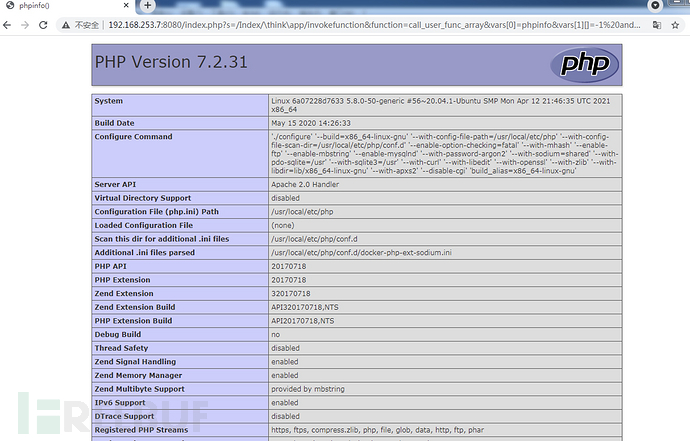Click the API320170718,NTS value

pyautogui.click(x=305, y=307)
